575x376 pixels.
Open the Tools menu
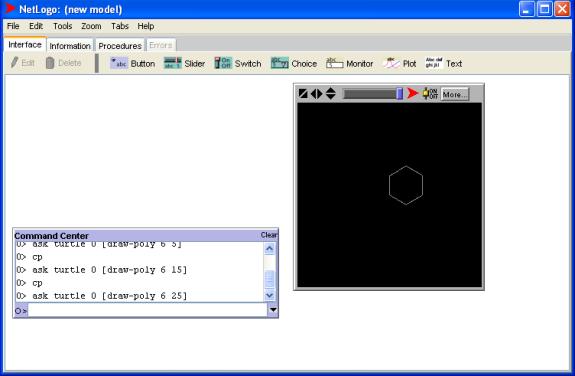(x=62, y=26)
